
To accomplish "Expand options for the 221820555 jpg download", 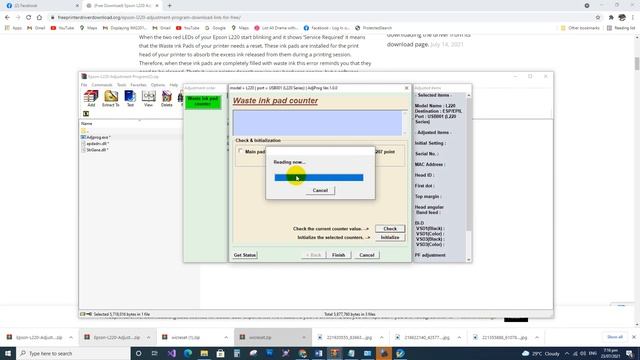I will 381,338.
